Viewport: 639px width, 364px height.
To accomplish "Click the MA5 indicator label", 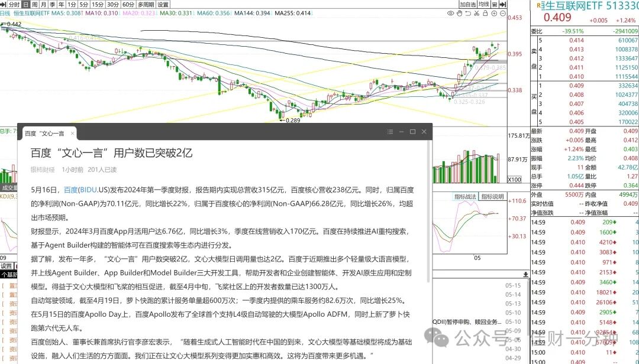I will [66, 14].
